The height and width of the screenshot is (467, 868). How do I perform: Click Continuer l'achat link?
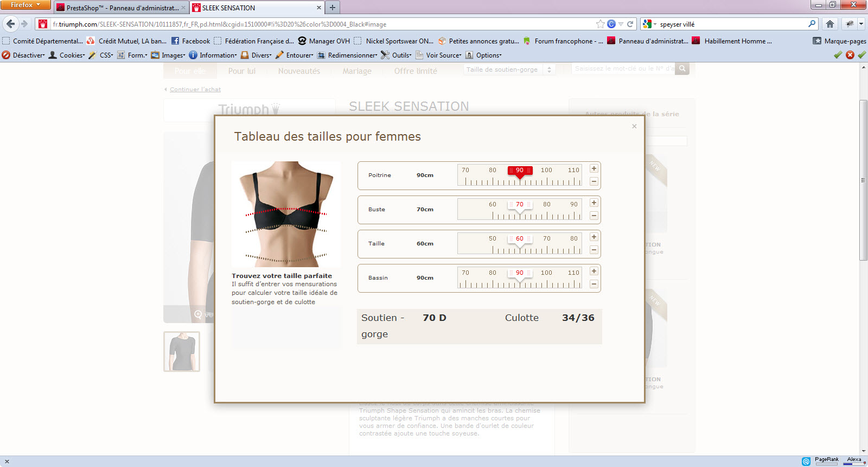click(x=195, y=89)
